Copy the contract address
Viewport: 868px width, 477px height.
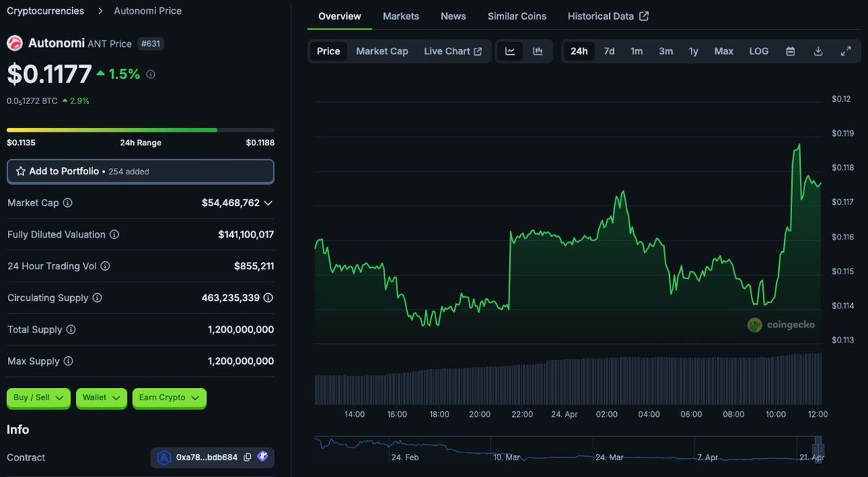pos(247,457)
